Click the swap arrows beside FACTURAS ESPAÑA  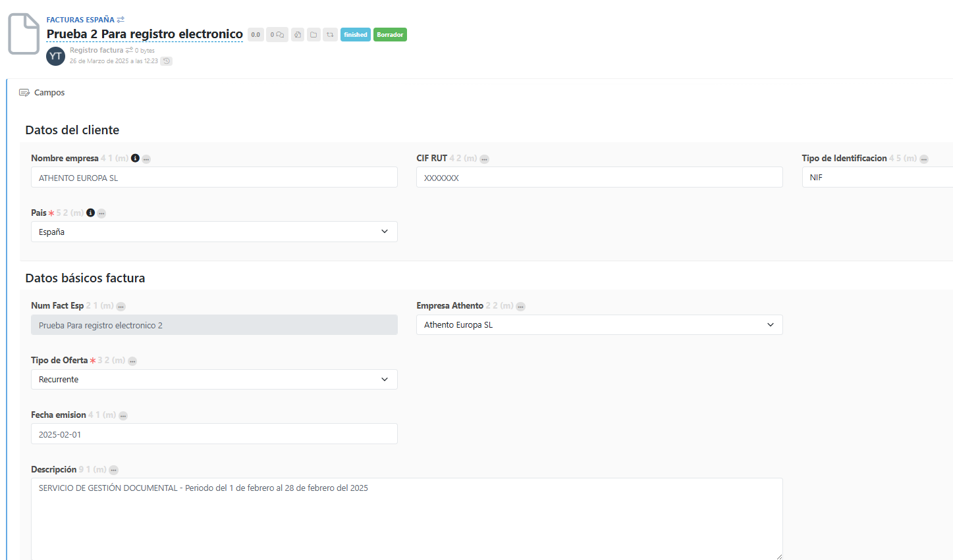[121, 20]
